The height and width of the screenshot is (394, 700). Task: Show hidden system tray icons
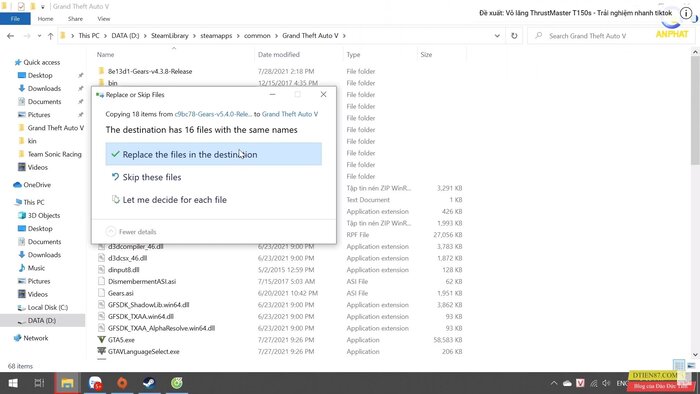pyautogui.click(x=554, y=383)
